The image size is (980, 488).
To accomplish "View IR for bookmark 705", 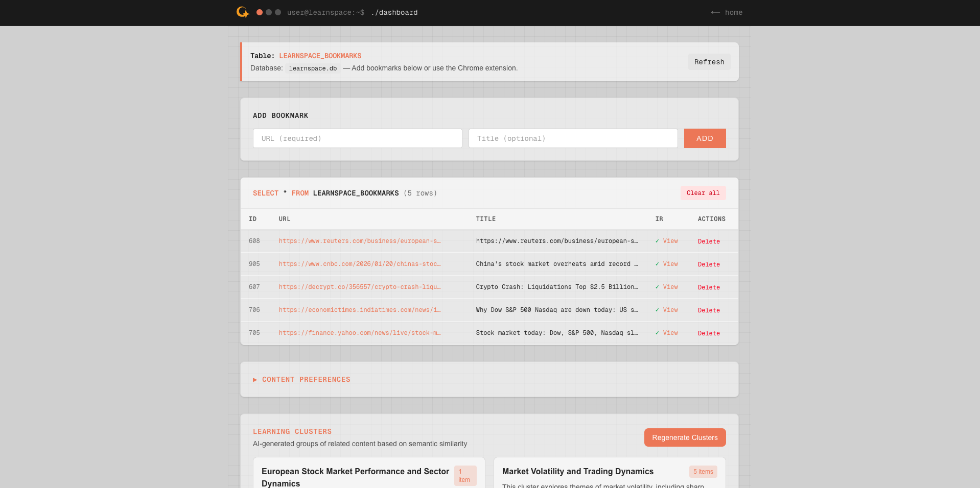I will pos(670,333).
